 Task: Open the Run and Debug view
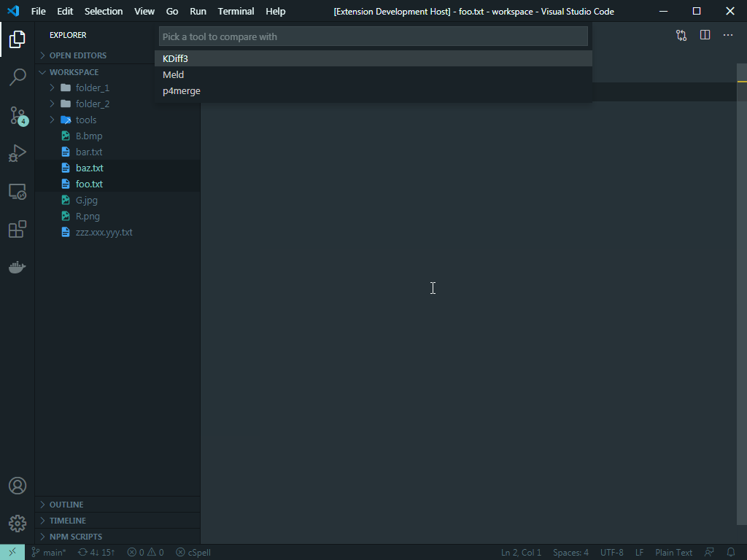click(x=18, y=153)
